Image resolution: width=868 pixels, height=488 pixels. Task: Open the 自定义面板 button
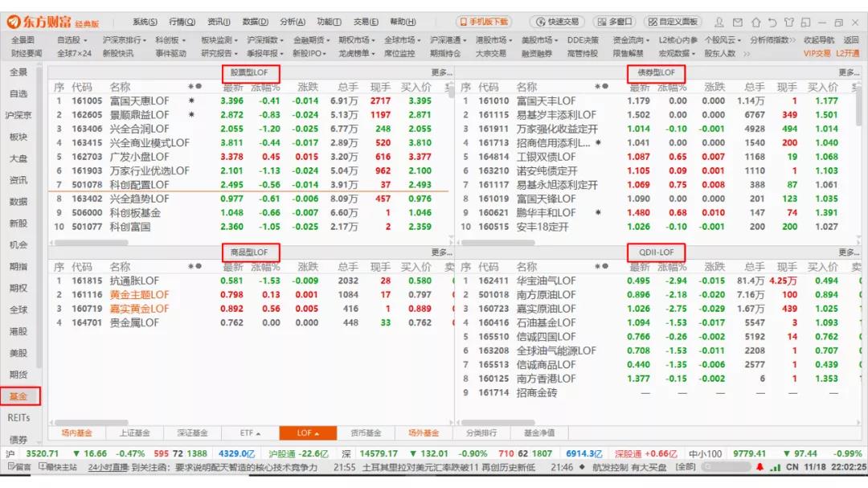pyautogui.click(x=674, y=23)
